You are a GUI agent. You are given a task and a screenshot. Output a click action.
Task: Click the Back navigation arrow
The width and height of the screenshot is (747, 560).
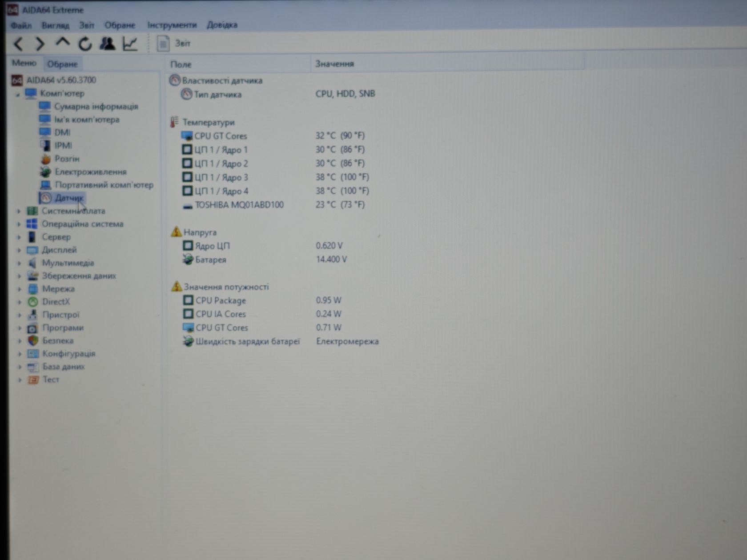18,44
